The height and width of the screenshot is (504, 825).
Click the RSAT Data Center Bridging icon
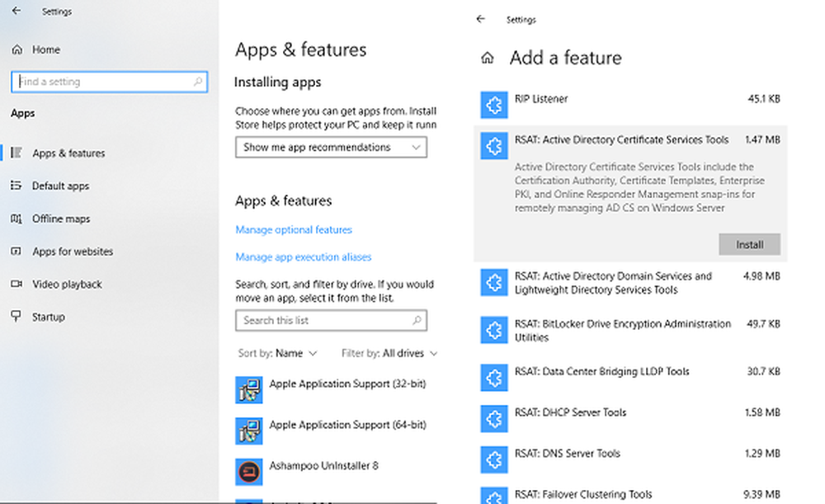[x=494, y=378]
